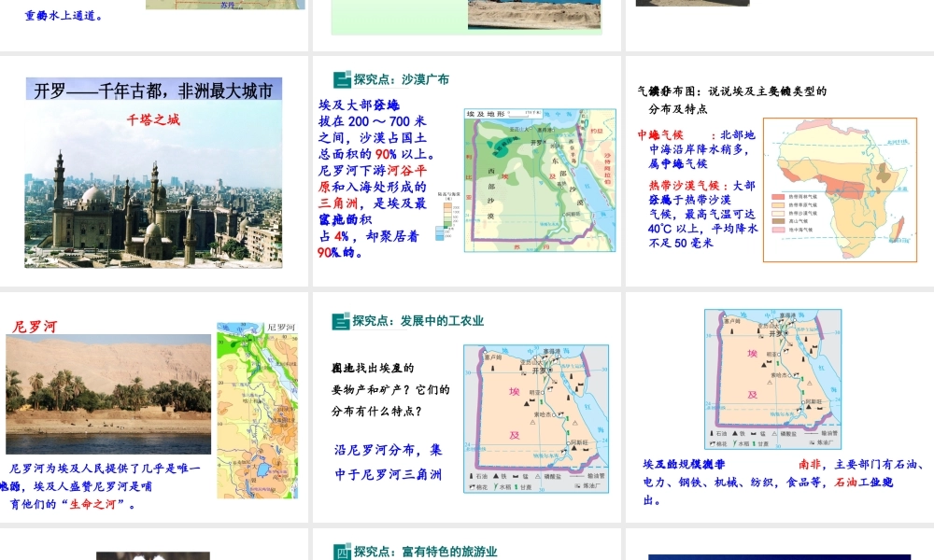Click the text 40℃ 以上，平均降水
The image size is (934, 560).
click(703, 229)
